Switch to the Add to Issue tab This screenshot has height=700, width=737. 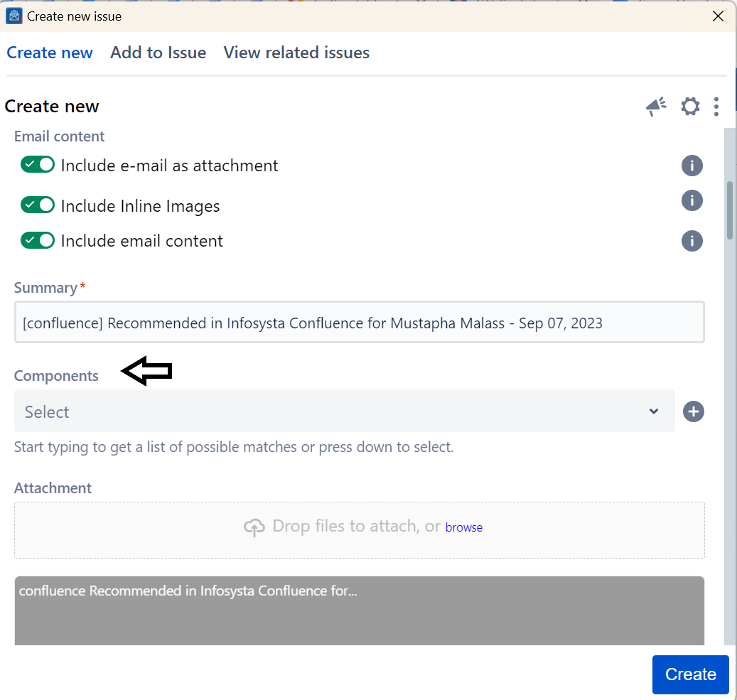coord(158,53)
